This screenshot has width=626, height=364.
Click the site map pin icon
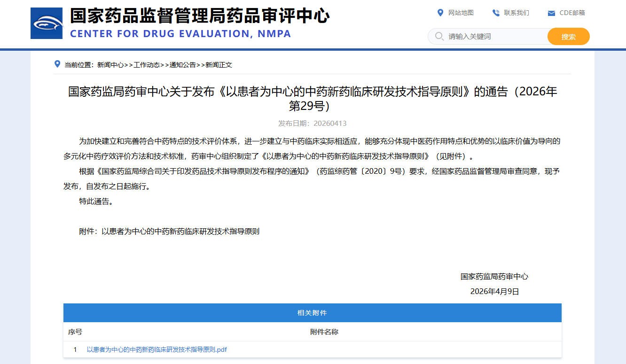pyautogui.click(x=440, y=13)
